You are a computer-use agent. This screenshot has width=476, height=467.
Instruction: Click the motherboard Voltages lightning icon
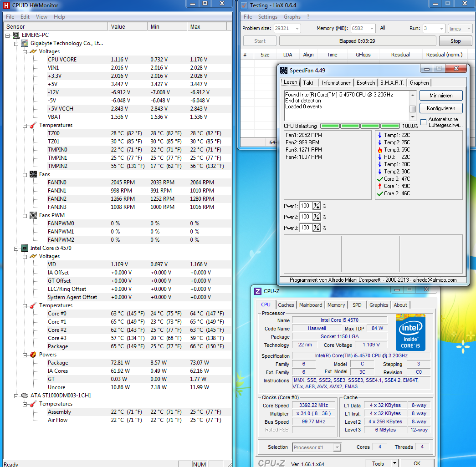(33, 51)
